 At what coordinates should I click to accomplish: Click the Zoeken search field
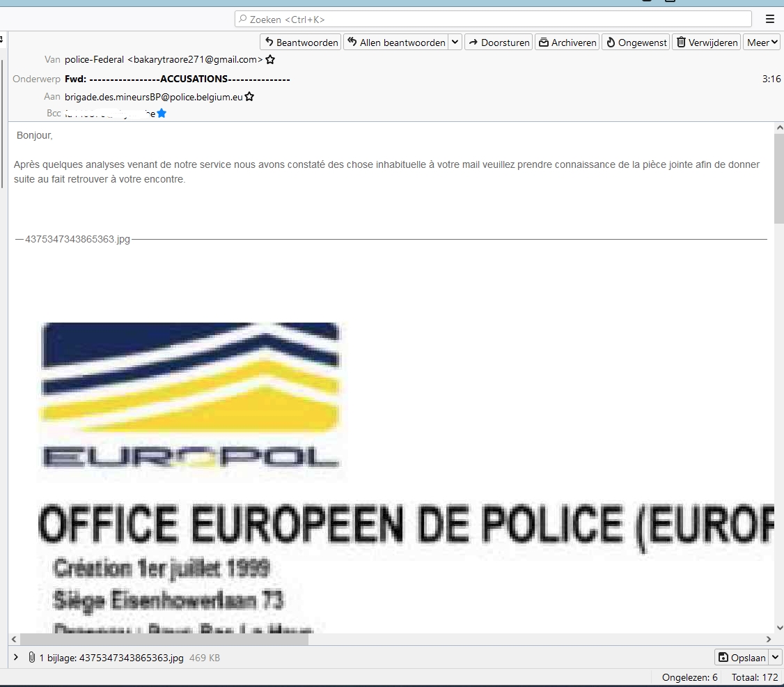click(x=493, y=20)
